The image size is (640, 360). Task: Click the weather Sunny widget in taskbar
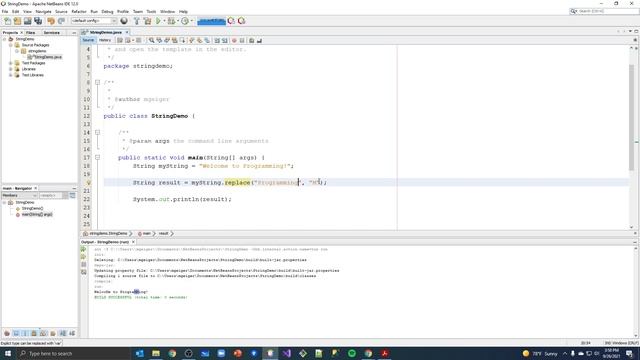tap(540, 353)
